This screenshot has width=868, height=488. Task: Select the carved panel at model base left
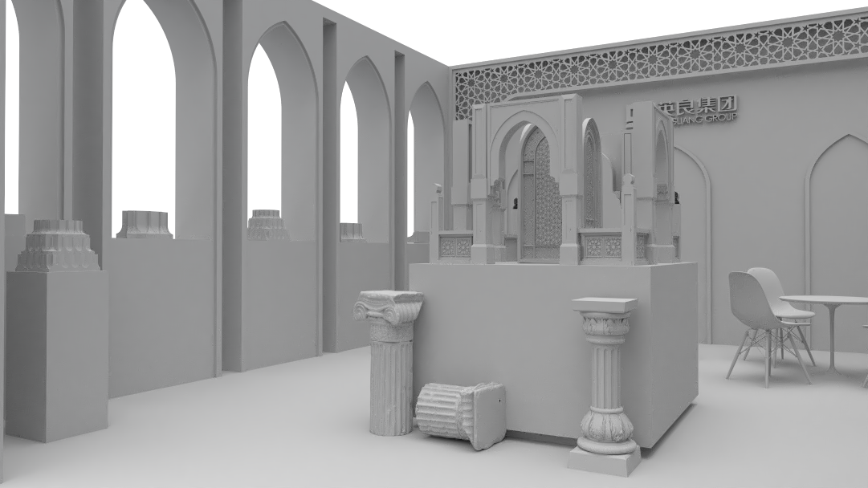[x=454, y=246]
